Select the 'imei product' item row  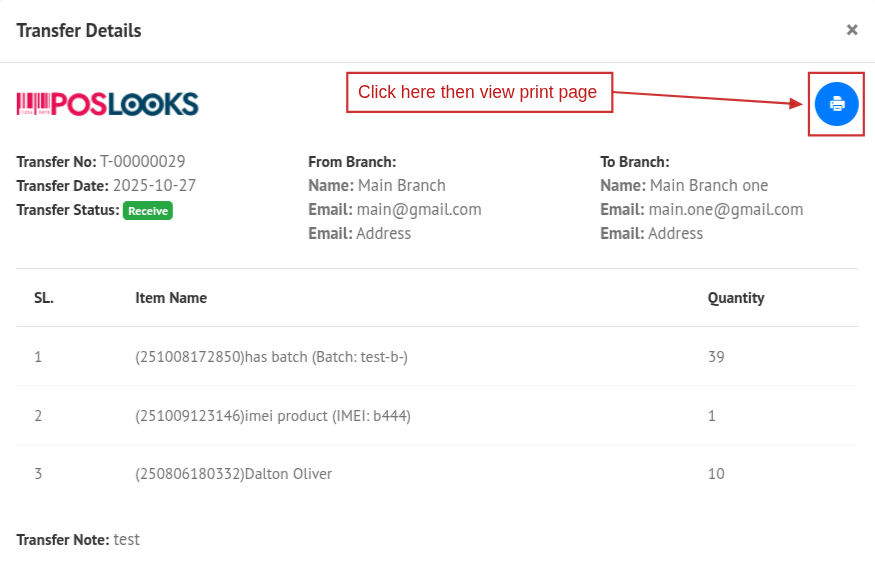pos(273,416)
